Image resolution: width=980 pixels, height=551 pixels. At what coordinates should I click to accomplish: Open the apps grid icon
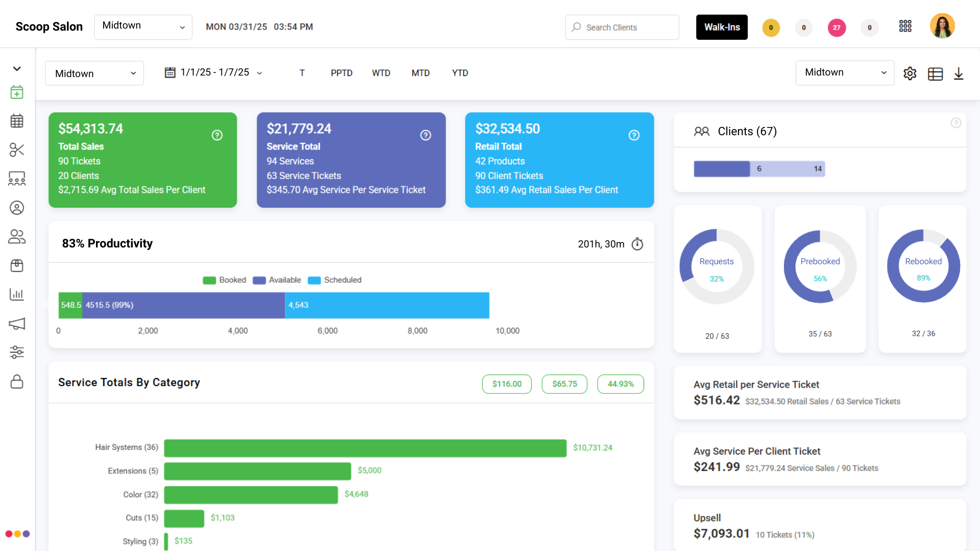(905, 27)
